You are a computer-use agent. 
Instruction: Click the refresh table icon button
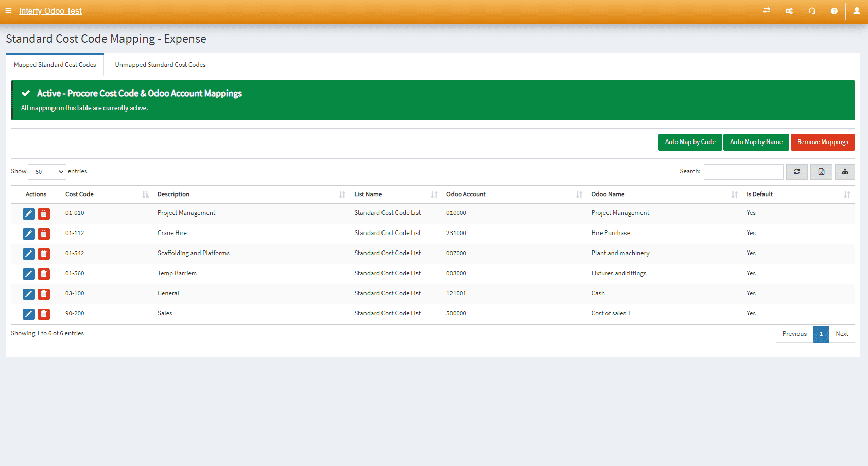tap(796, 172)
